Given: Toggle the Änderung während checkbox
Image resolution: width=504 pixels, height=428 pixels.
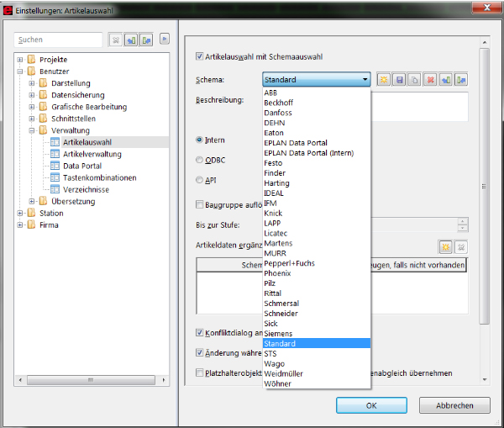Looking at the screenshot, I should [x=200, y=352].
